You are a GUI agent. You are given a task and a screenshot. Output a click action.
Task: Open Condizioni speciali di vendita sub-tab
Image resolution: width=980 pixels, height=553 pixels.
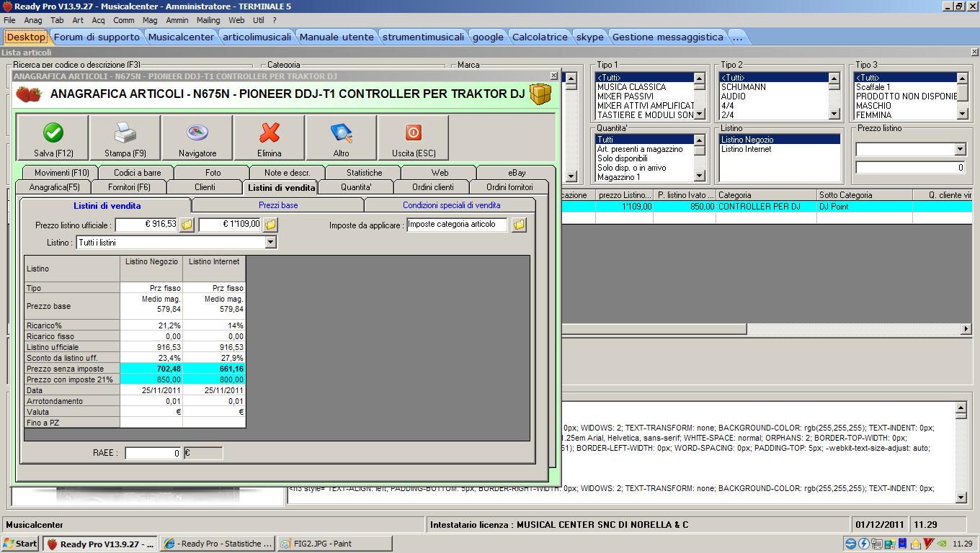coord(451,205)
